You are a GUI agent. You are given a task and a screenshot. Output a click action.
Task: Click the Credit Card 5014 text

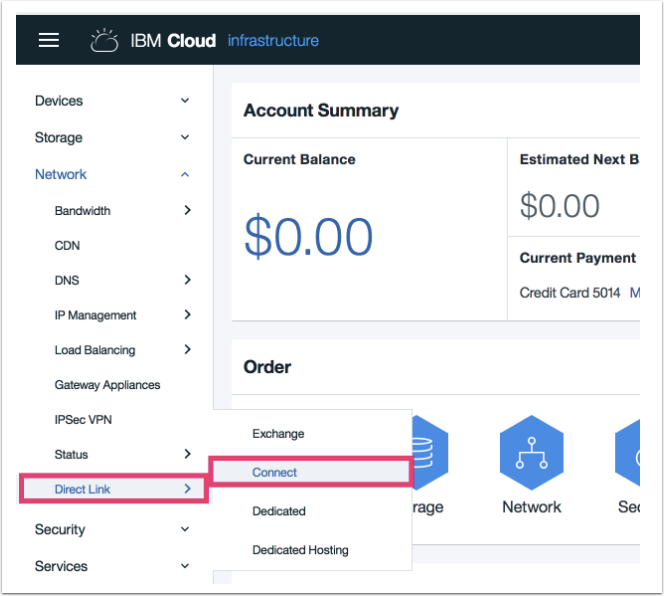570,293
